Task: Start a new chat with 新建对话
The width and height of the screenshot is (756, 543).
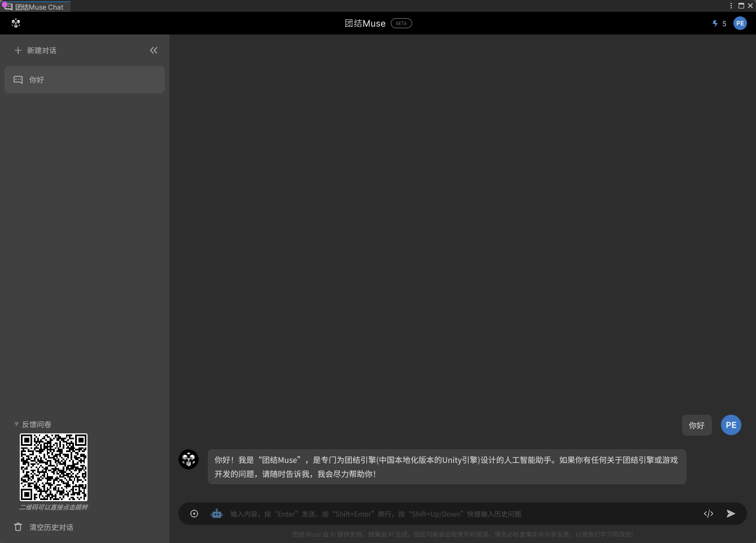Action: (36, 50)
